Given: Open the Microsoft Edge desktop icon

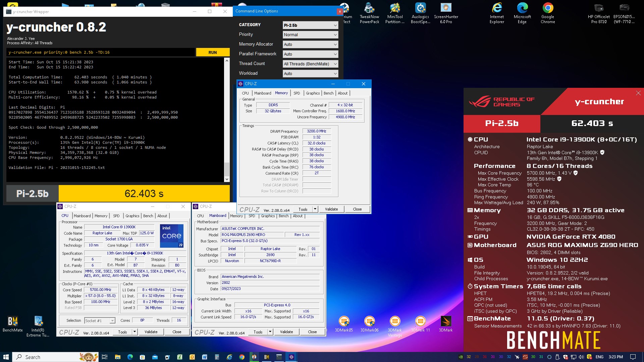Looking at the screenshot, I should [x=522, y=13].
